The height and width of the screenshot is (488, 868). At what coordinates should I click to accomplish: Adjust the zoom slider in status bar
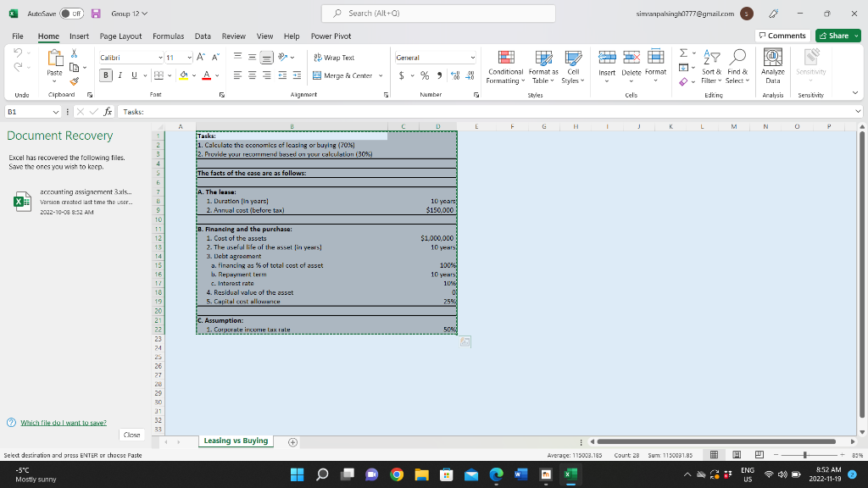click(805, 455)
